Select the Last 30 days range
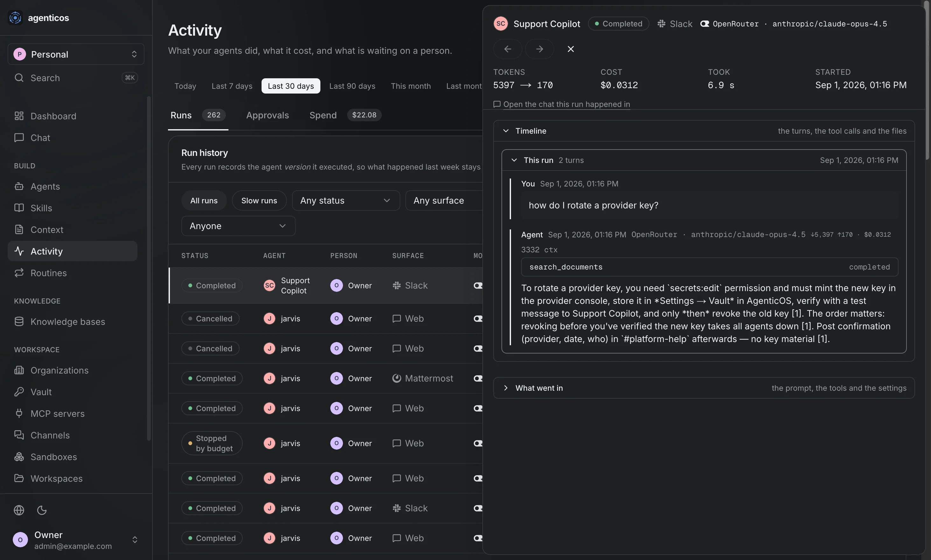This screenshot has height=560, width=931. pos(290,86)
